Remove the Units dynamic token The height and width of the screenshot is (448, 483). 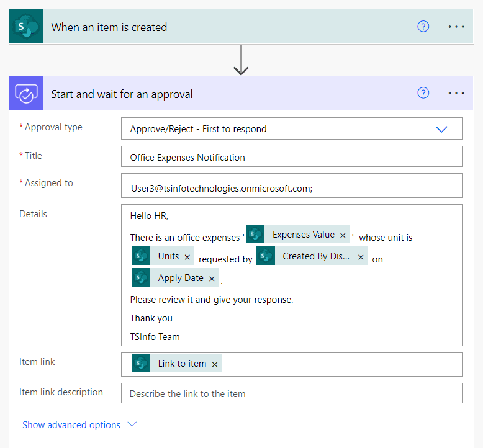coord(187,257)
